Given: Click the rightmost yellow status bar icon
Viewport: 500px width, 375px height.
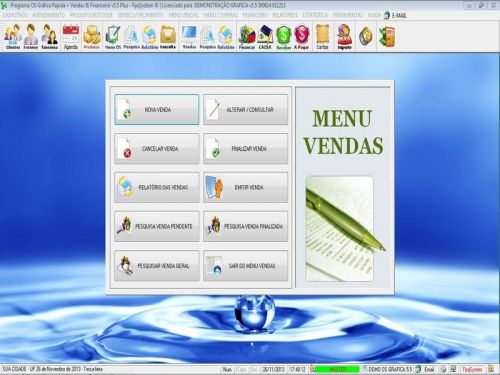Looking at the screenshot, I should 491,369.
